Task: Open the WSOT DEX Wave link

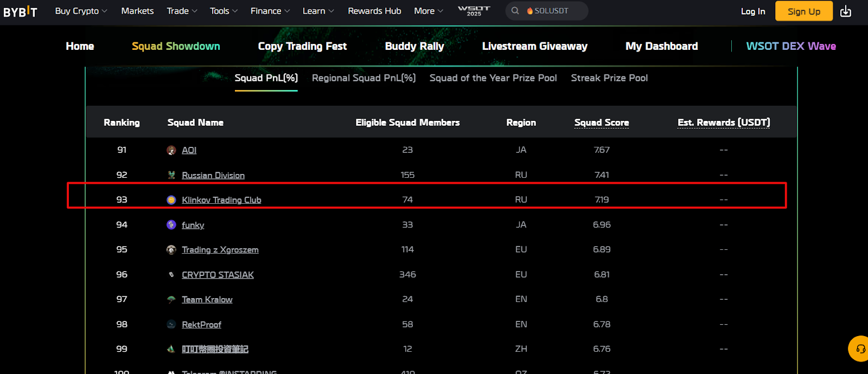Action: (791, 46)
